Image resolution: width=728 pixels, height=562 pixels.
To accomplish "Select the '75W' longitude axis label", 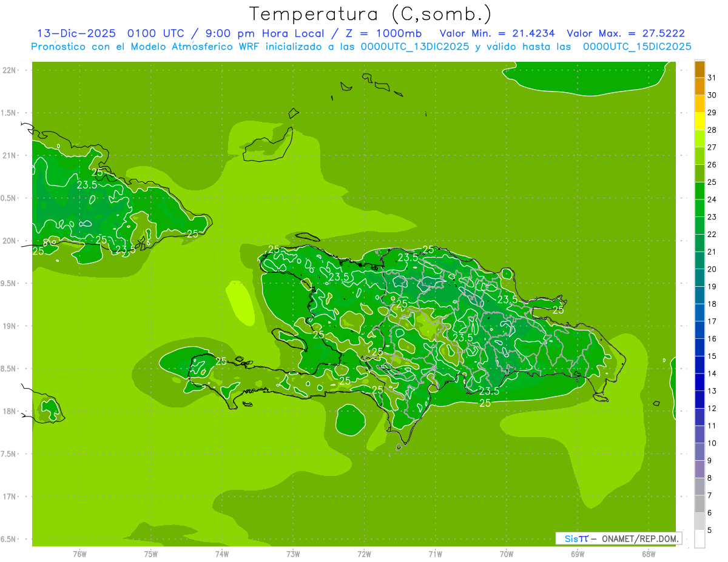I will [x=151, y=554].
